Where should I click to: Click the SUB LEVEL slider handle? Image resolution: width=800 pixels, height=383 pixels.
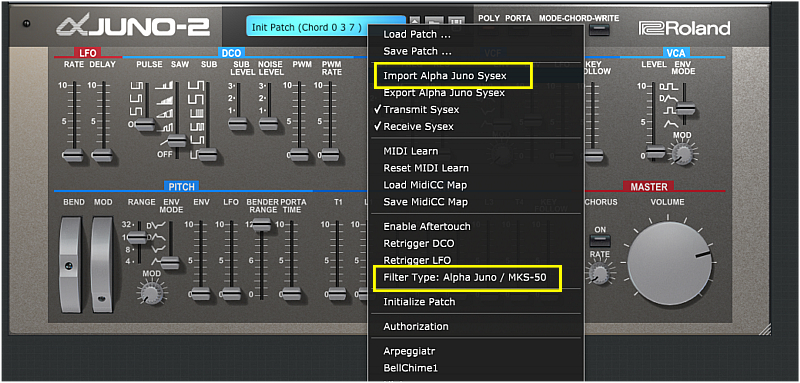point(237,123)
